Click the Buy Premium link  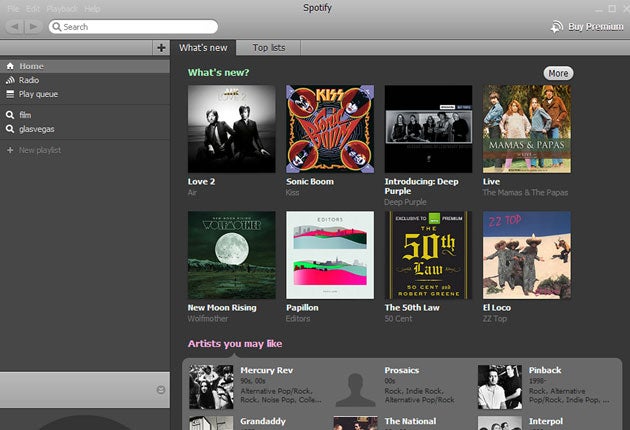pos(587,27)
